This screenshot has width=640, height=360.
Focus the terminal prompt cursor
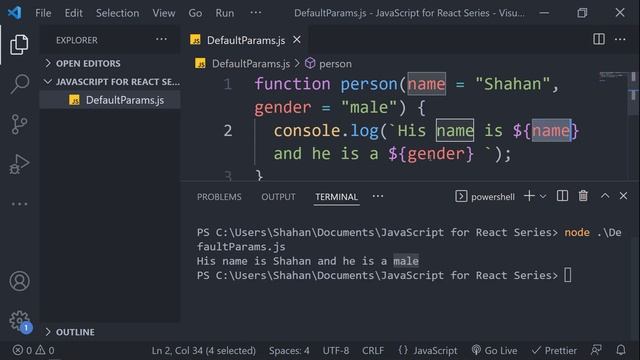(x=568, y=275)
